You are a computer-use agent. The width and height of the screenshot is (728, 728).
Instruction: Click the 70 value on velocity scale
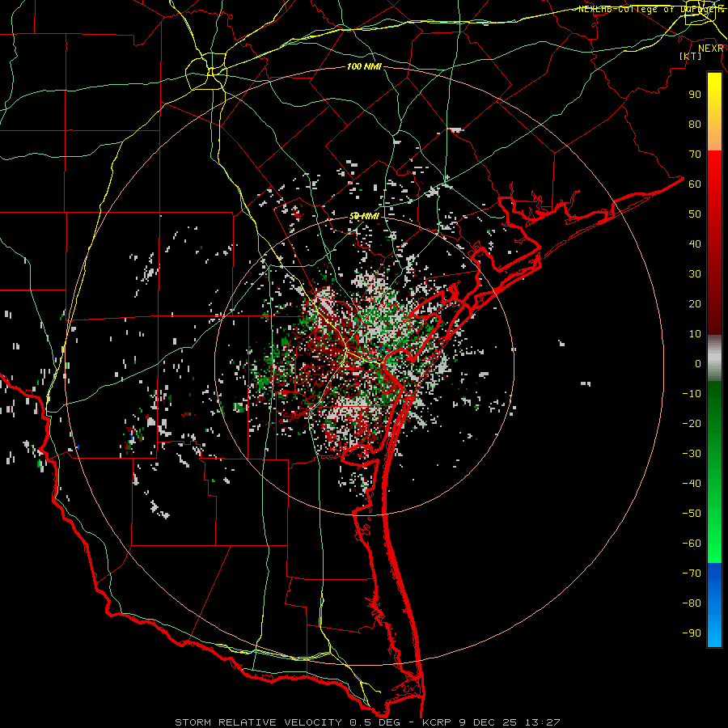coord(695,154)
